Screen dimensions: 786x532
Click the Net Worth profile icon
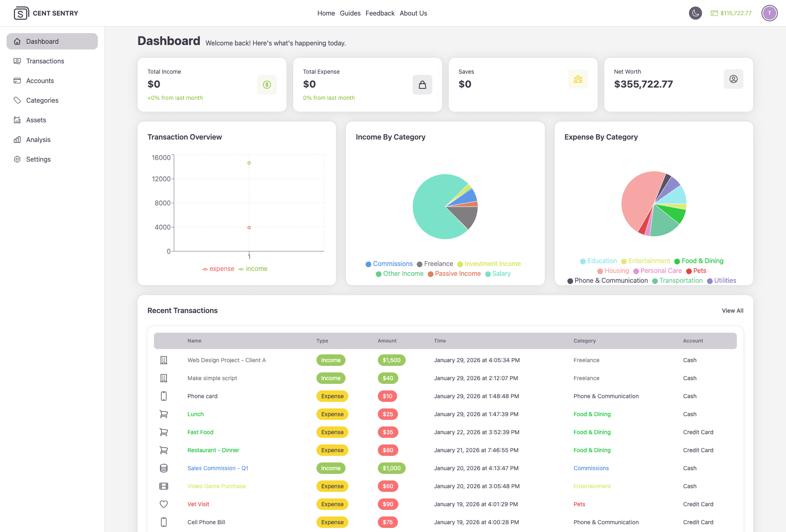[x=733, y=79]
